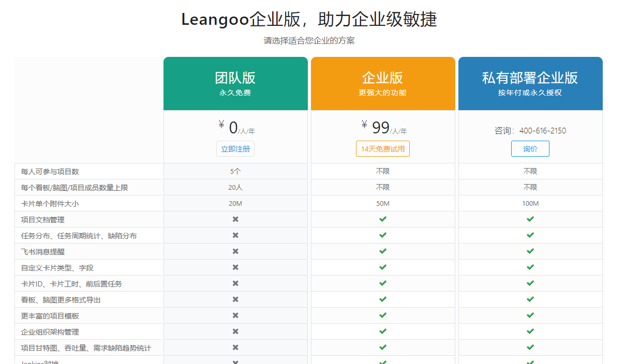Click the 团队版 cross for 卡片ID、卡片工时、前后置任务
This screenshot has width=625, height=364.
tap(235, 283)
